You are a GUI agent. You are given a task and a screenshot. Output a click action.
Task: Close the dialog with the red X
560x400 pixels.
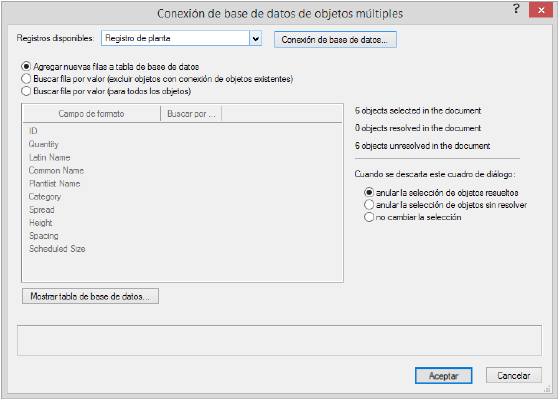(541, 10)
